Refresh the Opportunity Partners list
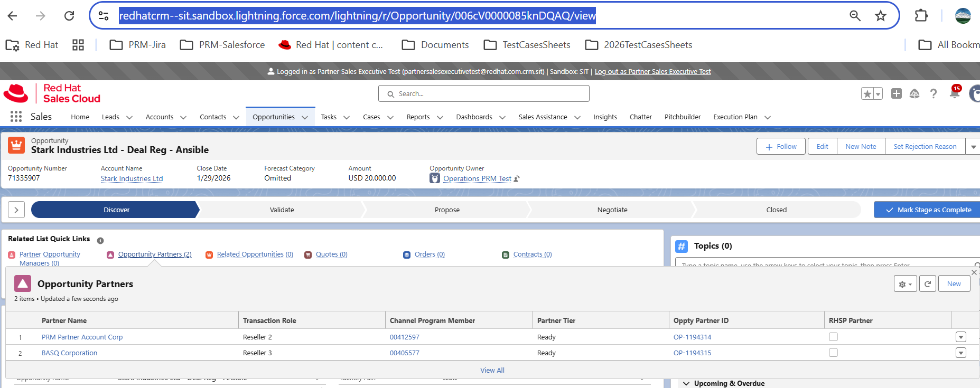The height and width of the screenshot is (388, 980). (928, 283)
